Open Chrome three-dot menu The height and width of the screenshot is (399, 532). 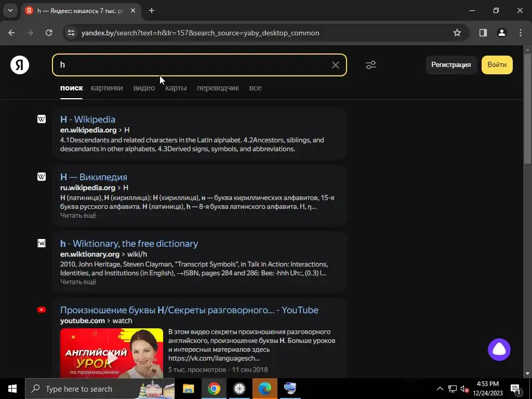[521, 33]
